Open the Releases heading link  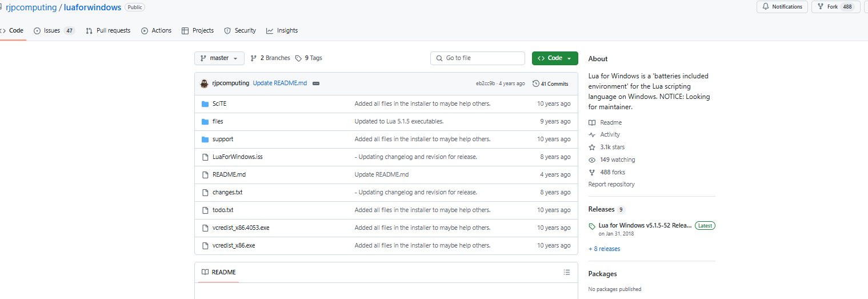point(602,210)
